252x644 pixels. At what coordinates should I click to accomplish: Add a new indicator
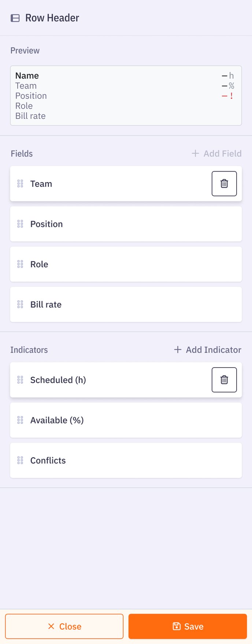[208, 350]
